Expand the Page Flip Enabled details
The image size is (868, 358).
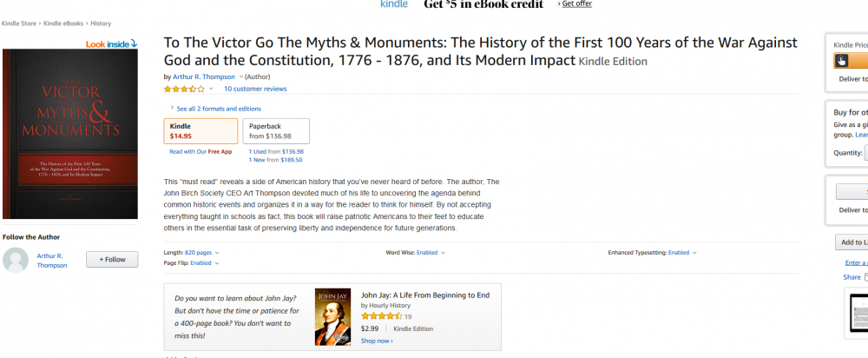point(216,262)
